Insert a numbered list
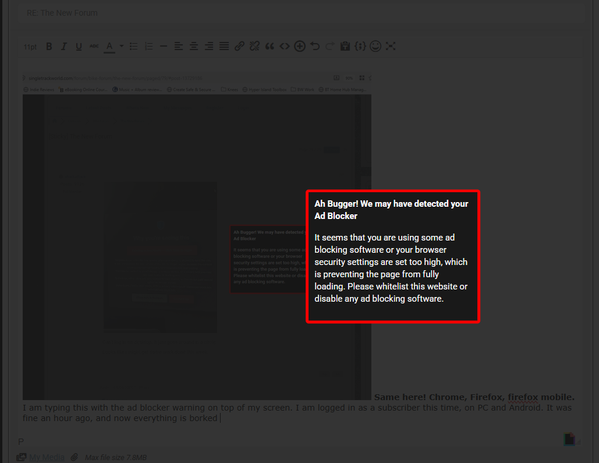The image size is (599, 463). 149,47
